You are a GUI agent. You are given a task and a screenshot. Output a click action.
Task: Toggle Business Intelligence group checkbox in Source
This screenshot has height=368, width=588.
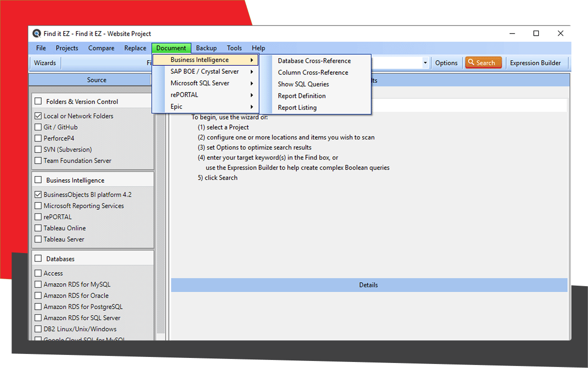point(38,180)
